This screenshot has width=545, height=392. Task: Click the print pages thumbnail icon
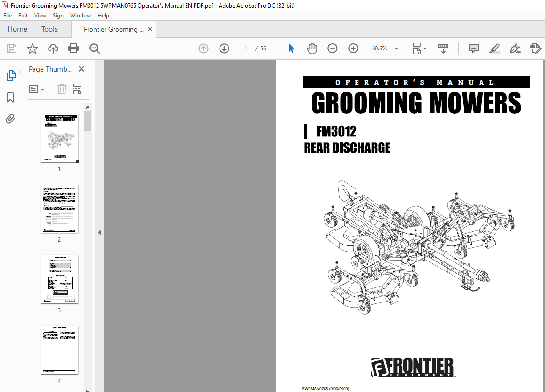[x=78, y=90]
